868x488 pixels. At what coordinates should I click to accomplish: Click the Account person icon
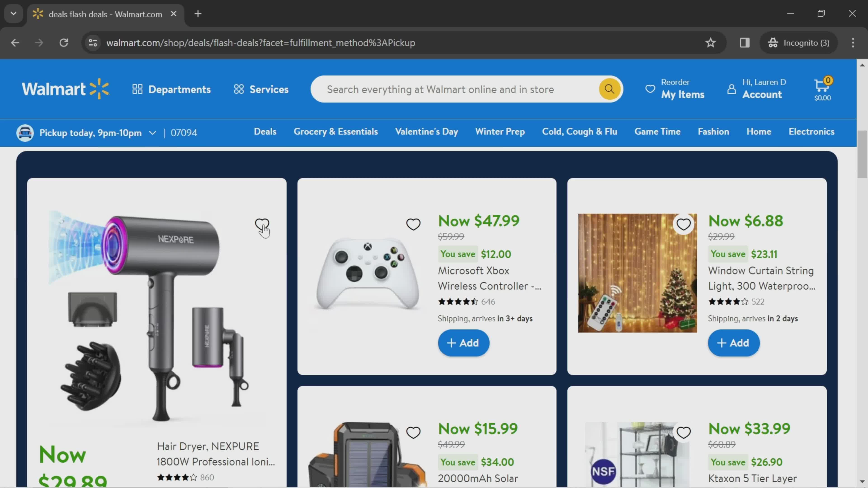(x=731, y=89)
